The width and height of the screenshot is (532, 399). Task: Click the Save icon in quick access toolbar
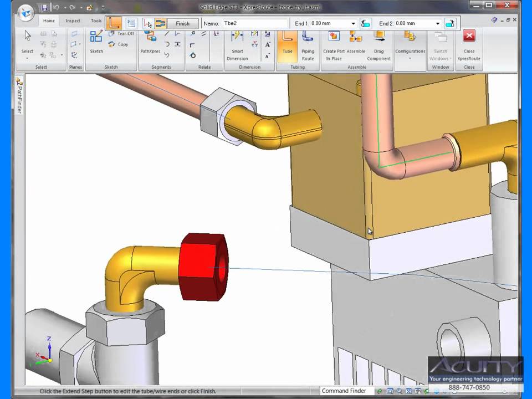click(x=44, y=7)
